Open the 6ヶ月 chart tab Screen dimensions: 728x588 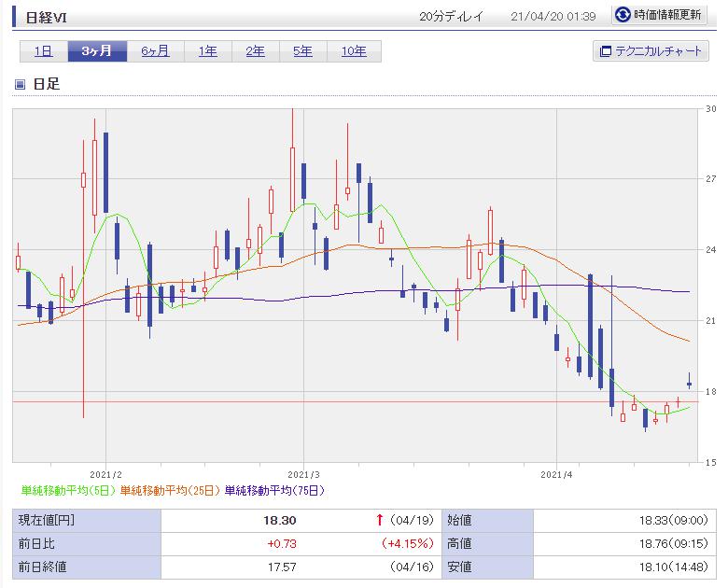(155, 51)
